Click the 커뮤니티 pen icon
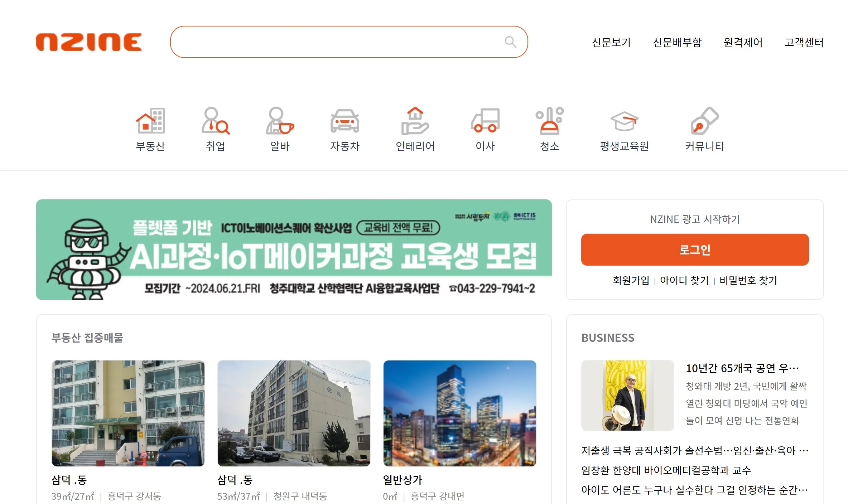This screenshot has width=848, height=504. click(704, 121)
